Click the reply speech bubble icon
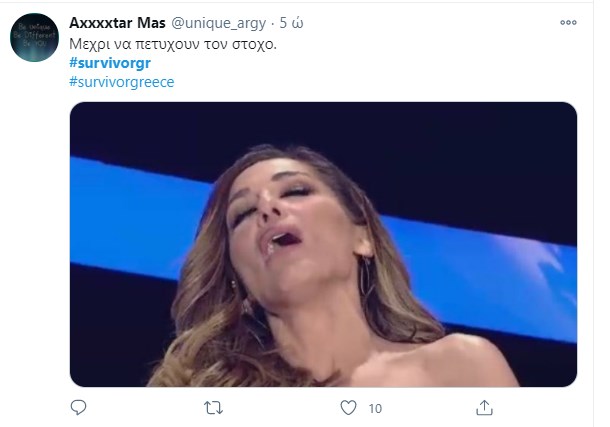This screenshot has height=427, width=610. (x=80, y=407)
